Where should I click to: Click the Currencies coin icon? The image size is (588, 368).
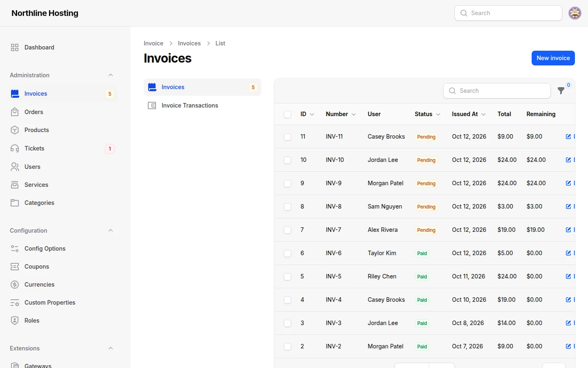point(15,285)
